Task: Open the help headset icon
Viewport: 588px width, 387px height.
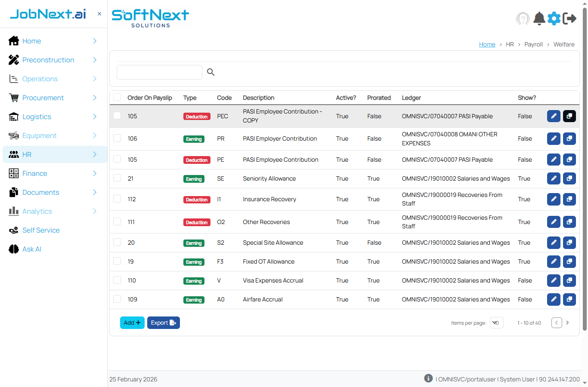Action: pos(523,18)
